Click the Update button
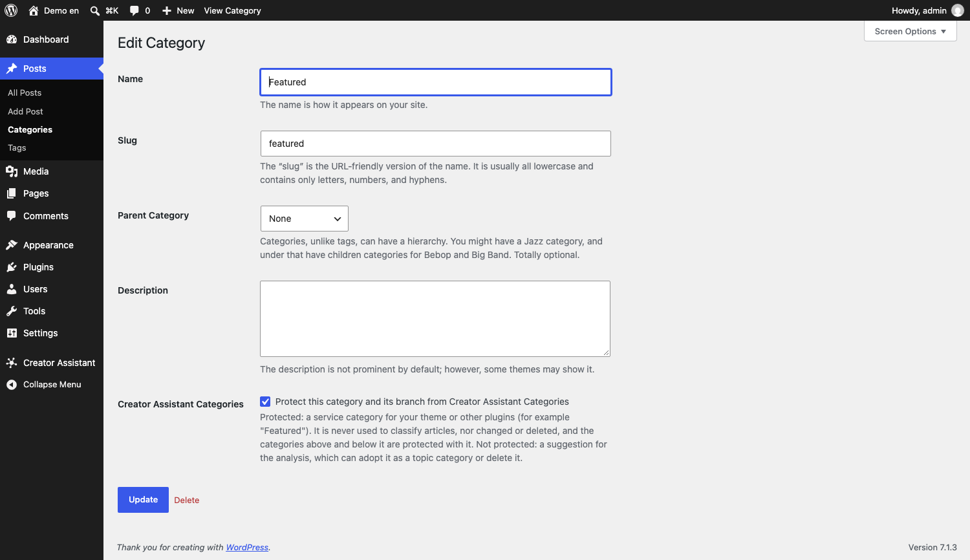Viewport: 970px width, 560px height. [143, 500]
